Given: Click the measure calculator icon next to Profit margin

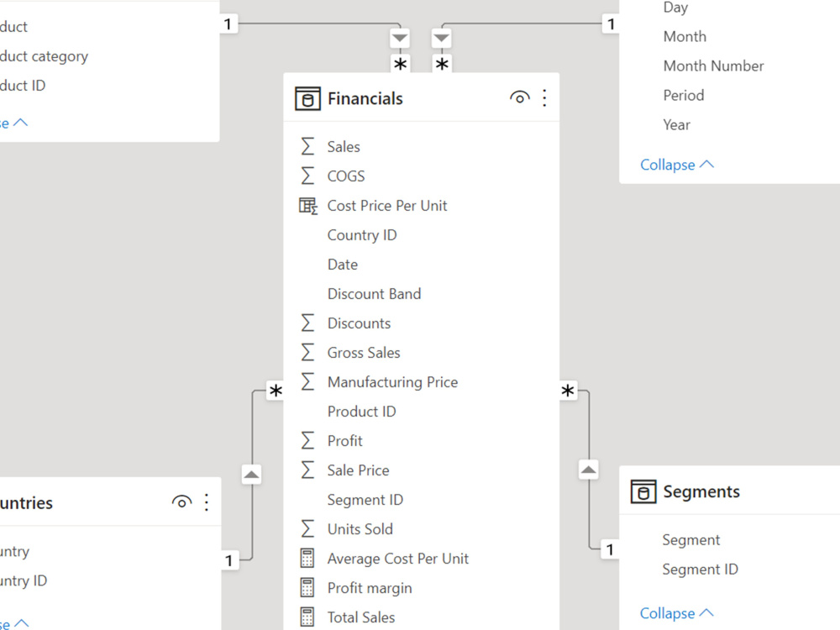Looking at the screenshot, I should (308, 588).
